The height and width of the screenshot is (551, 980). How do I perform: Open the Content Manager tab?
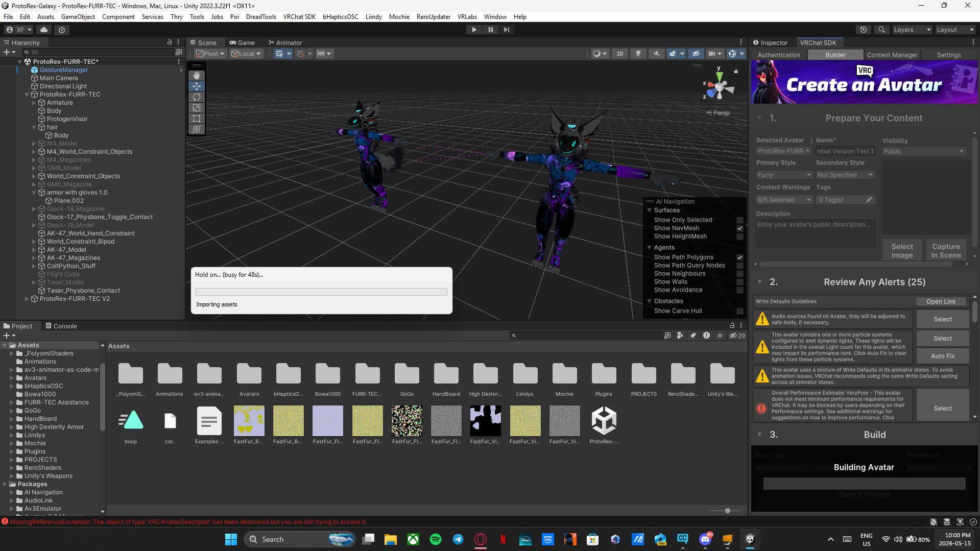click(x=892, y=55)
